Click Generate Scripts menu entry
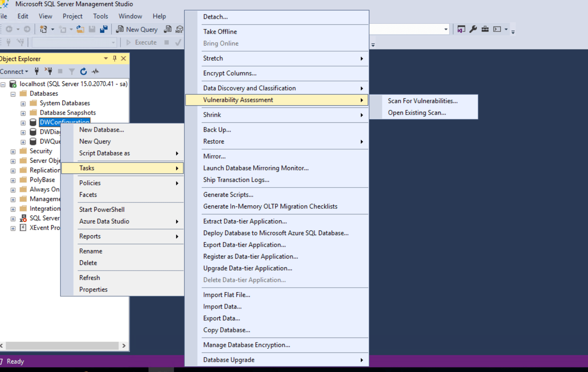Image resolution: width=588 pixels, height=372 pixels. 228,195
